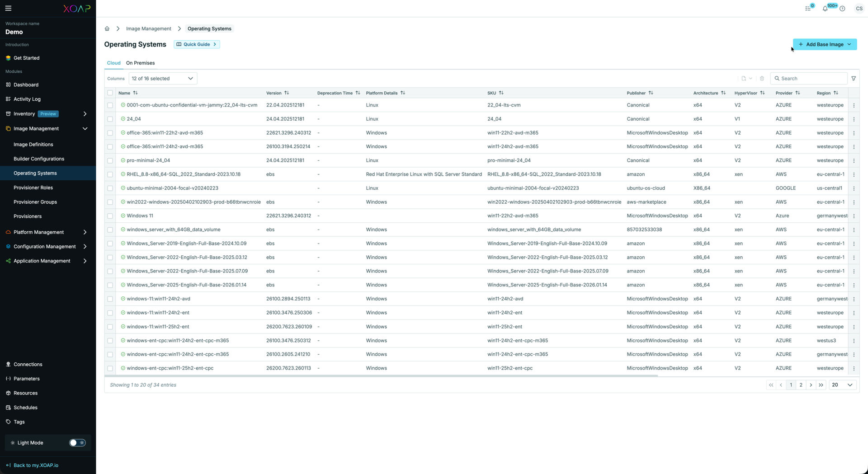The height and width of the screenshot is (474, 868).
Task: Open row actions menu for 24_04
Action: coord(854,119)
